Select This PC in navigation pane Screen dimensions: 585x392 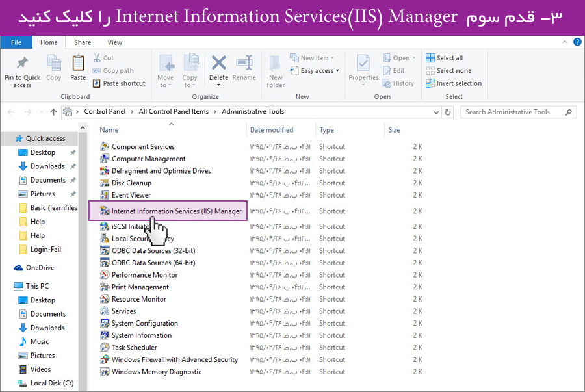[x=31, y=286]
